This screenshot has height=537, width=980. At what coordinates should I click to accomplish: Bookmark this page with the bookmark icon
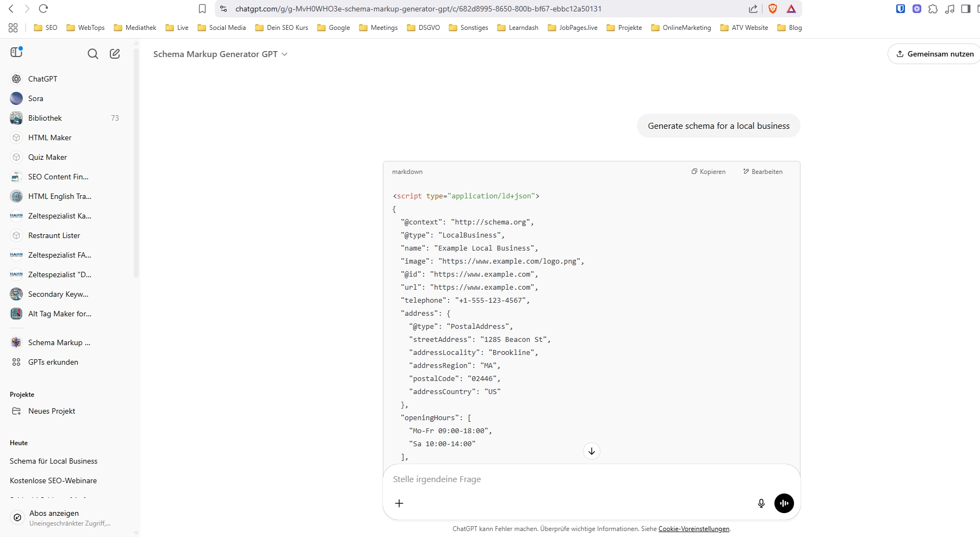(202, 9)
